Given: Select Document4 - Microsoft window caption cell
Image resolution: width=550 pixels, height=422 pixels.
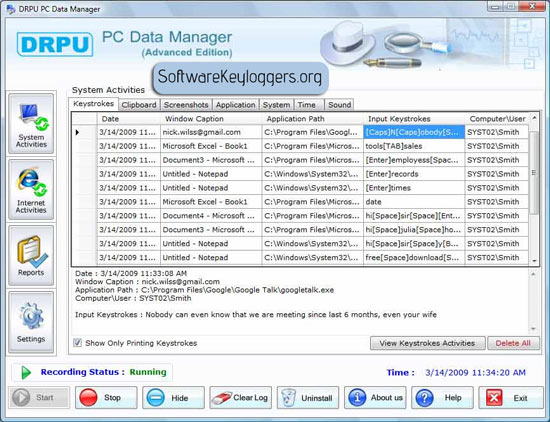Looking at the screenshot, I should (x=211, y=216).
